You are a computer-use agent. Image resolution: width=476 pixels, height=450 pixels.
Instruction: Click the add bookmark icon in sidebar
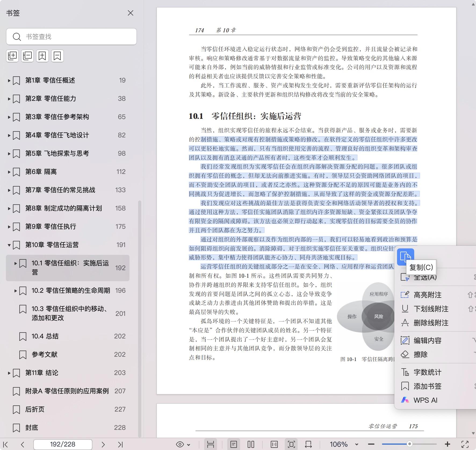point(42,56)
